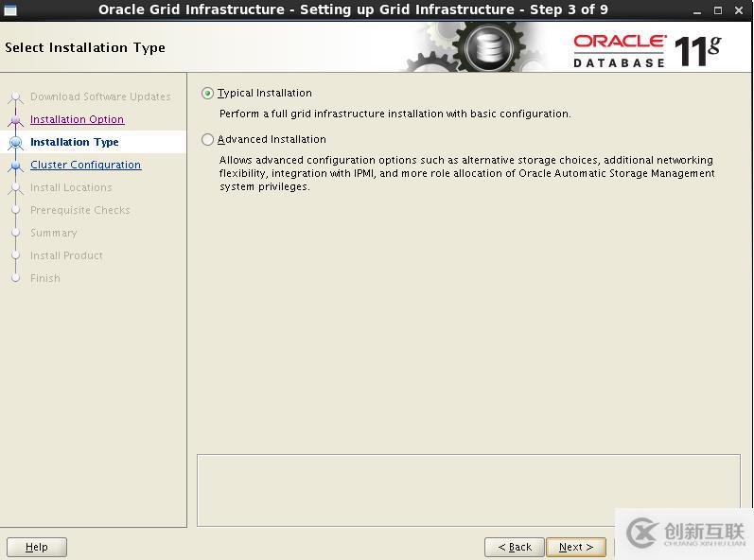Click the empty message area at bottom
The height and width of the screenshot is (560, 754).
pos(468,490)
